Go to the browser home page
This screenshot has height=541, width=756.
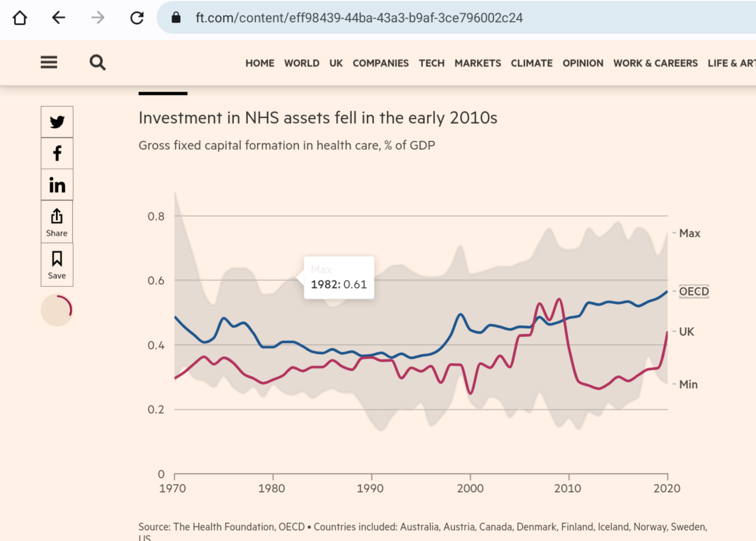point(20,18)
